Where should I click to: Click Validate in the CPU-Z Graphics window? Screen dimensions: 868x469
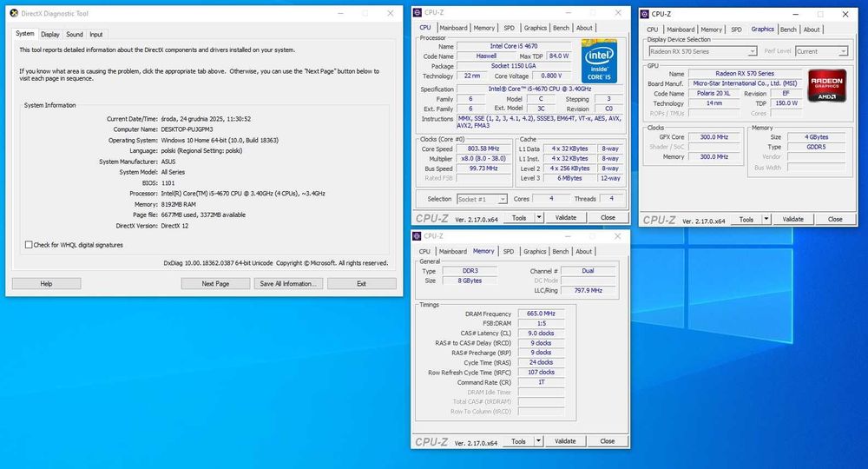click(792, 219)
